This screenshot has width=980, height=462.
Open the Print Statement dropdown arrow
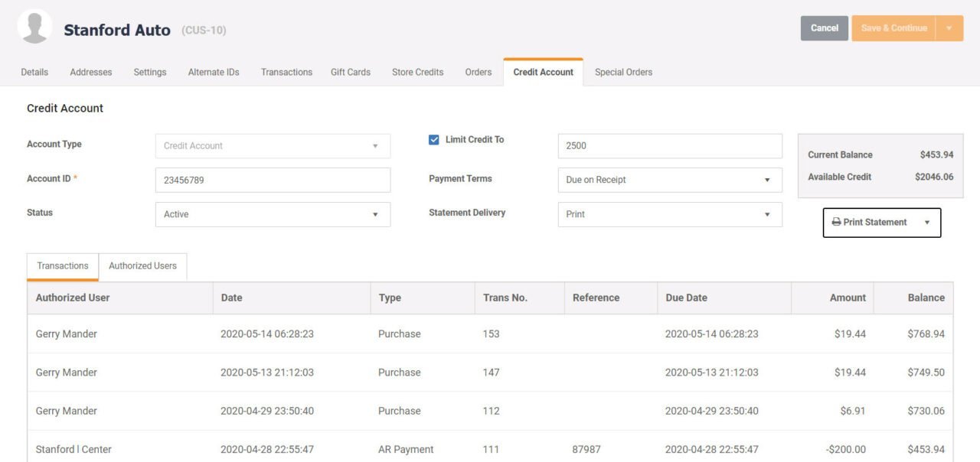927,223
